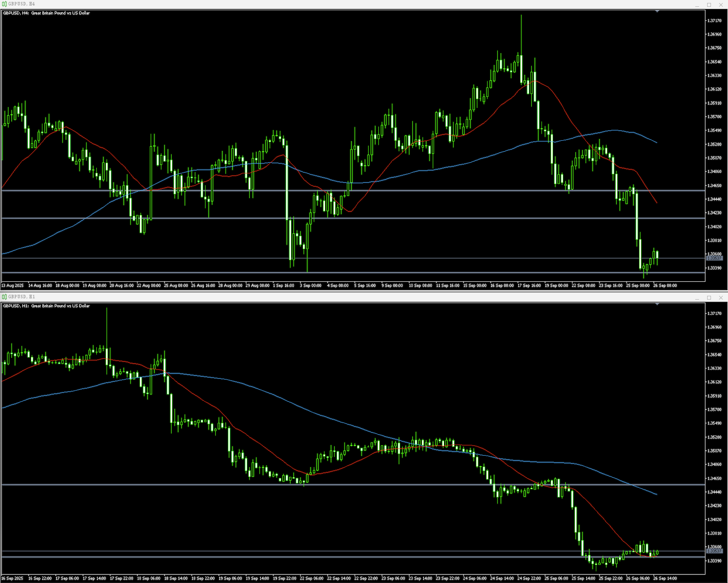
Task: Click the GBPUSD,H1 window title bar text
Action: [x=22, y=297]
